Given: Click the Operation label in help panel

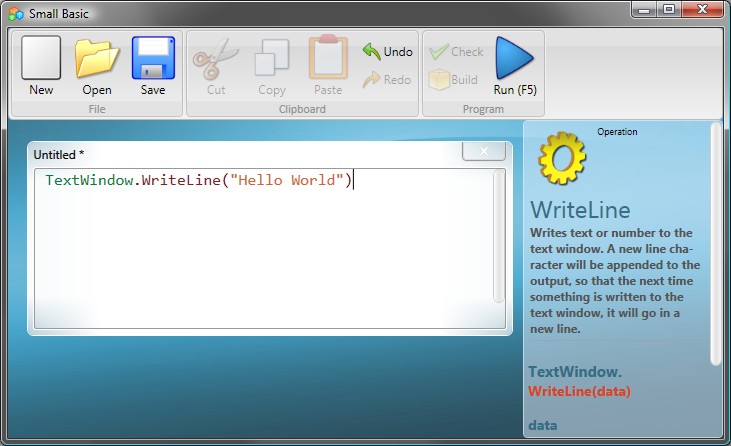Looking at the screenshot, I should click(x=617, y=132).
